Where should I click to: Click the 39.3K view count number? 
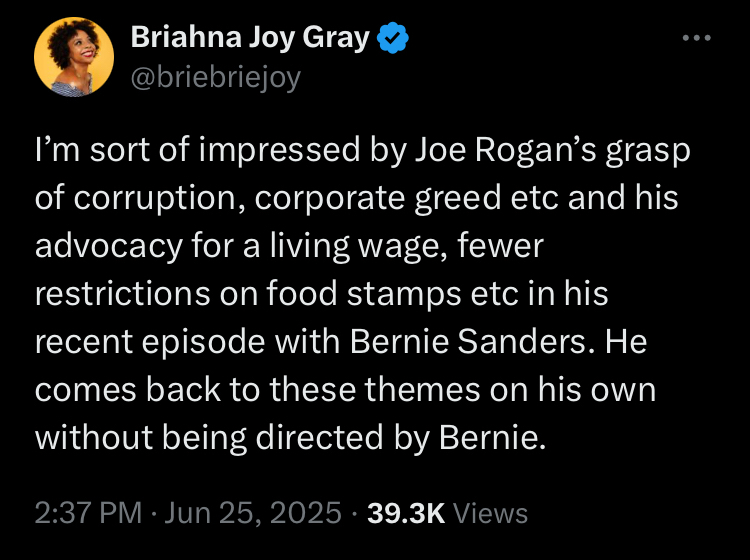tap(407, 513)
